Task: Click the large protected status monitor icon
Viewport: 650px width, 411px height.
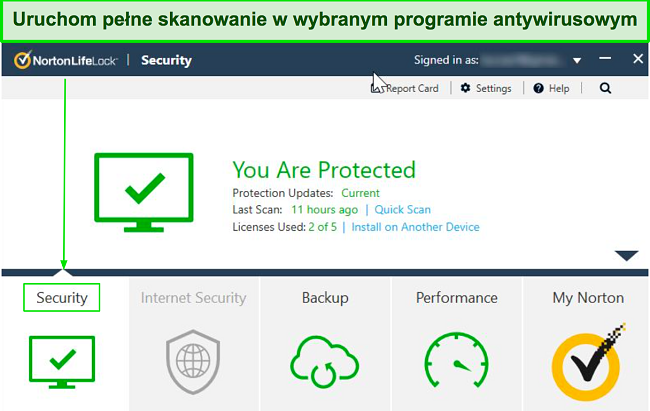Action: [143, 192]
